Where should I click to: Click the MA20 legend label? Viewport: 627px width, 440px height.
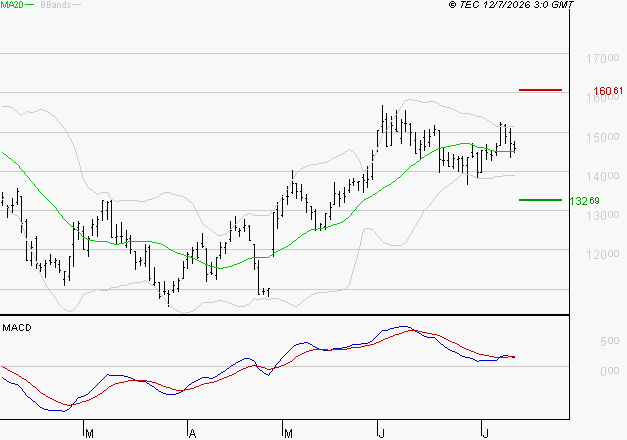[x=12, y=5]
